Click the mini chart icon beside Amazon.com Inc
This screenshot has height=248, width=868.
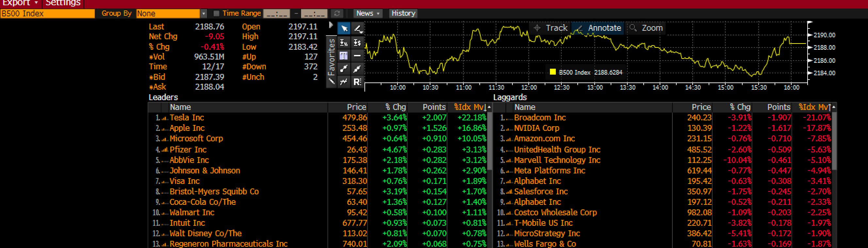pyautogui.click(x=509, y=139)
